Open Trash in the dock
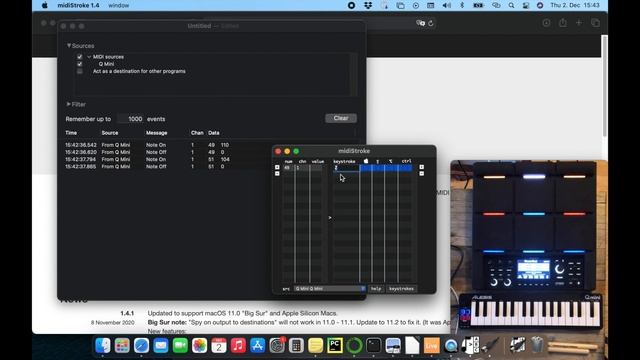 coord(537,345)
